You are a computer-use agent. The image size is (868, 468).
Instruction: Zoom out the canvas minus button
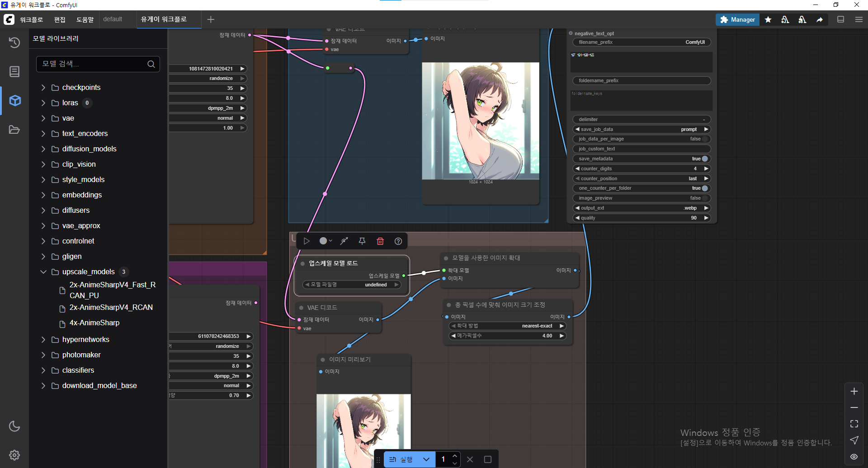tap(854, 407)
